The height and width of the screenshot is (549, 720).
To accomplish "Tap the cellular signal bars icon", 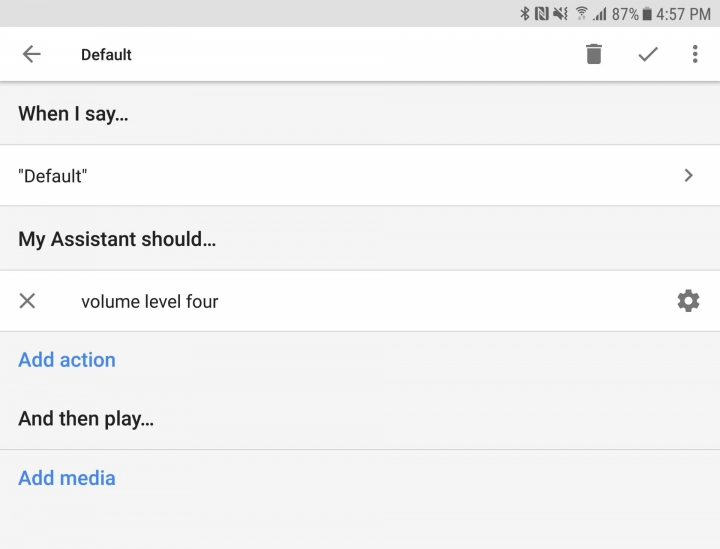I will pos(600,14).
